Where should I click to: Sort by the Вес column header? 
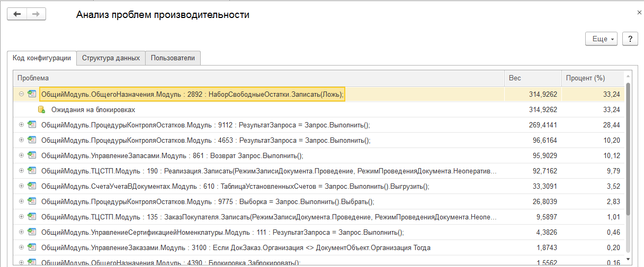point(532,78)
